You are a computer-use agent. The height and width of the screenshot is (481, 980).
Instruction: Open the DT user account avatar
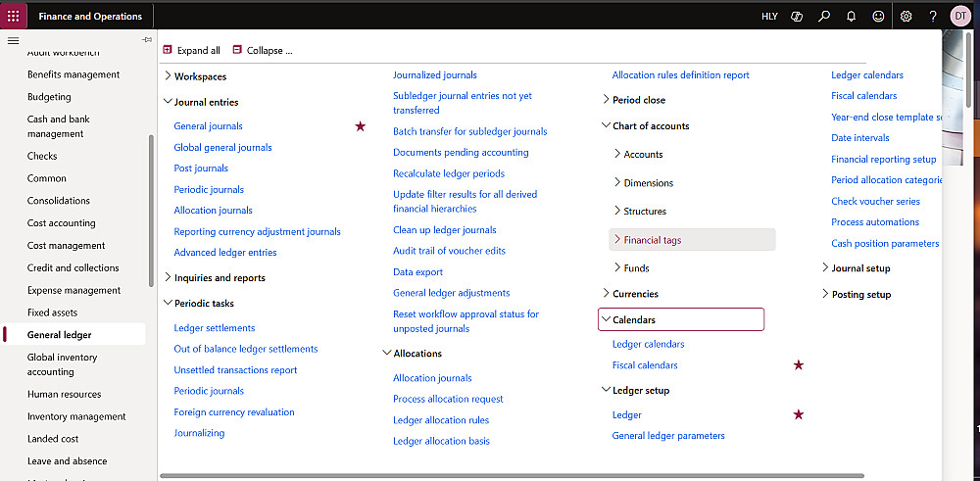coord(960,16)
